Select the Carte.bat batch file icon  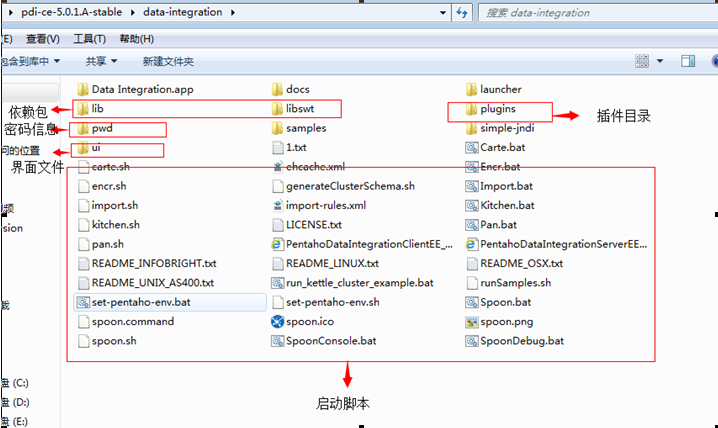pyautogui.click(x=472, y=147)
